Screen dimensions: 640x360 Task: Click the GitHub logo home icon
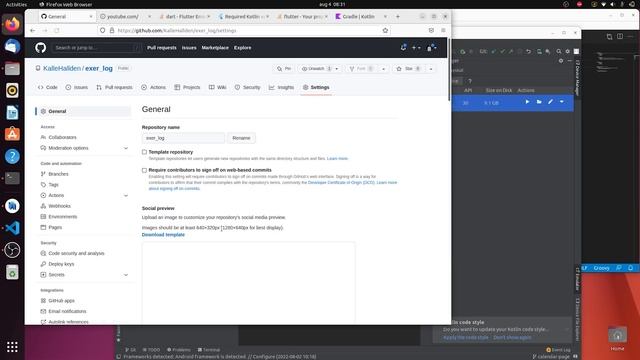[40, 48]
